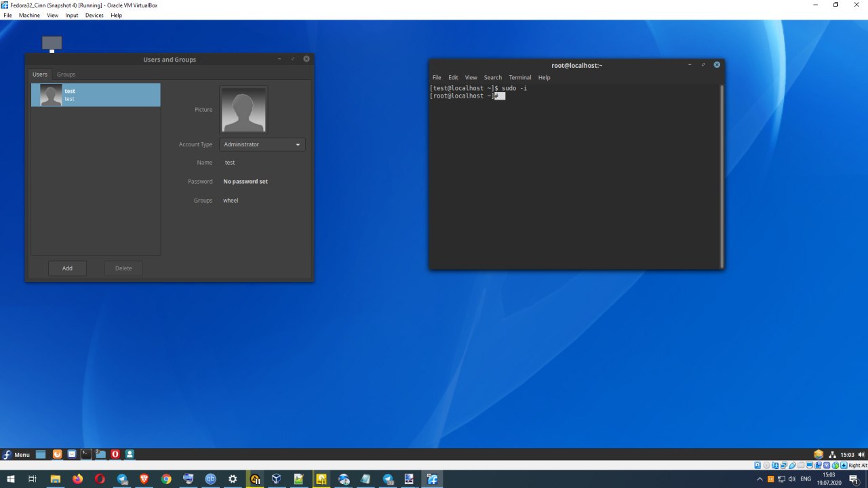Open VirtualBox cube icon on Windows taskbar
Screen dimensions: 868x488
[x=277, y=479]
